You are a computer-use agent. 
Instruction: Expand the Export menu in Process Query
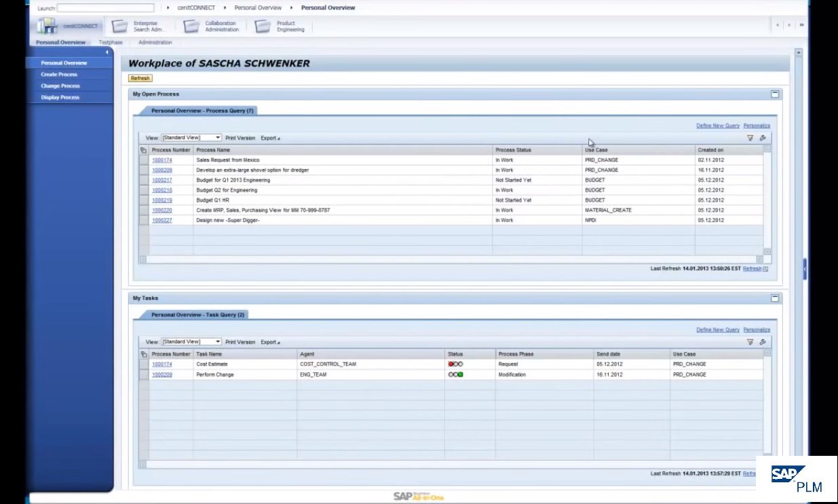click(x=269, y=138)
